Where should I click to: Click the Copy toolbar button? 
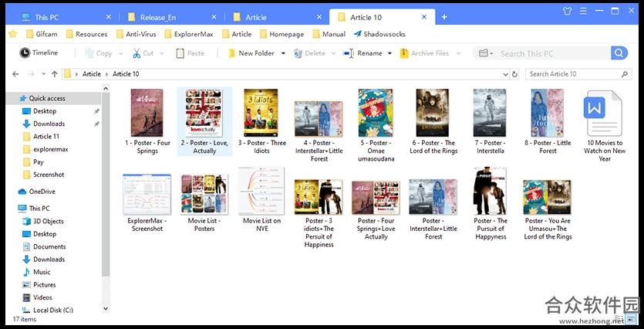point(99,53)
